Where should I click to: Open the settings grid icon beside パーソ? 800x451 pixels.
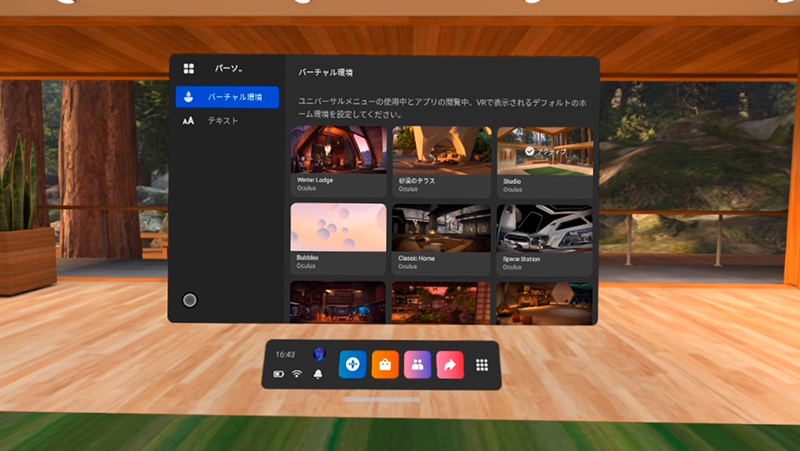tap(189, 68)
